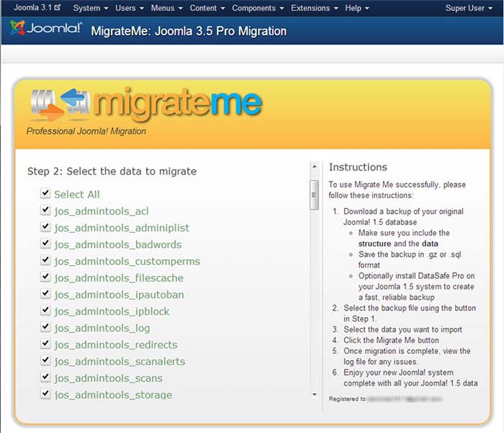Click the jos_admintools_acl label

[x=102, y=211]
